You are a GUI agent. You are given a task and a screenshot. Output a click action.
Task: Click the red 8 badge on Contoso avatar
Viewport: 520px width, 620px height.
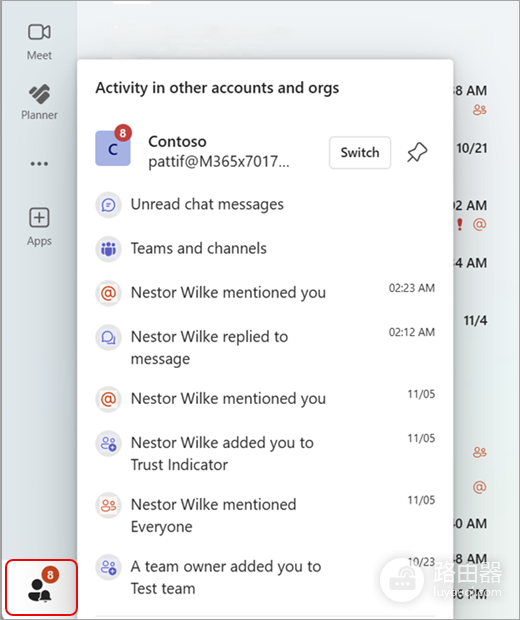(123, 133)
